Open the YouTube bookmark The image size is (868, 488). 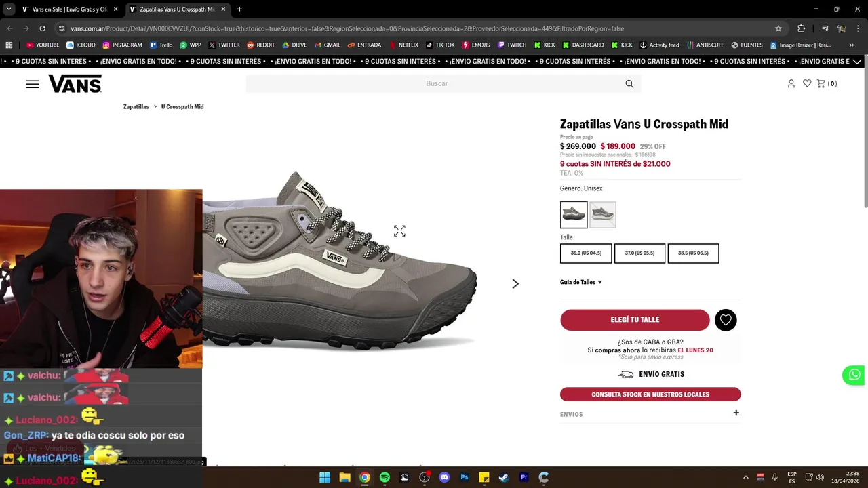click(43, 45)
